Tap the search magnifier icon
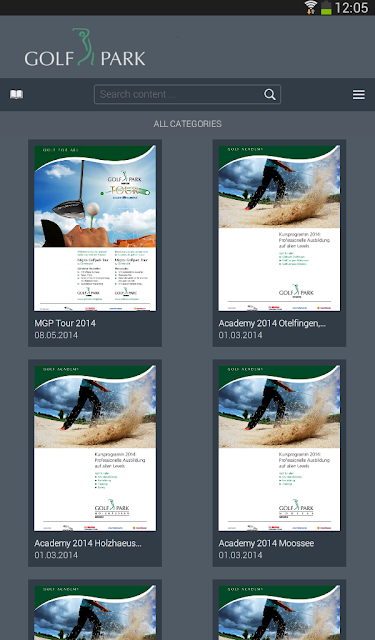 pyautogui.click(x=270, y=94)
